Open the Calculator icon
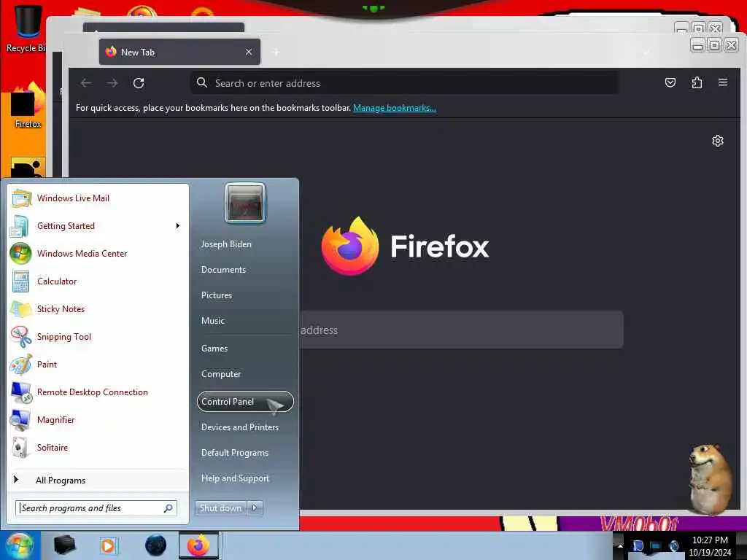 (20, 281)
